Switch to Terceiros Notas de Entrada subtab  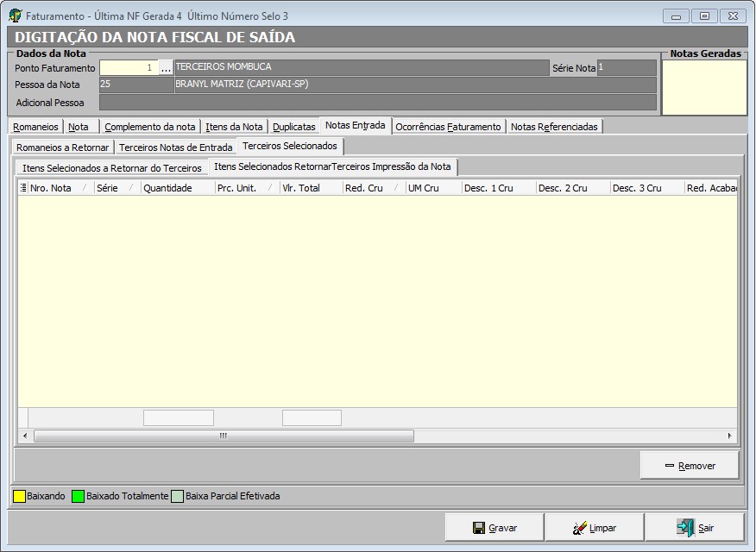[176, 147]
